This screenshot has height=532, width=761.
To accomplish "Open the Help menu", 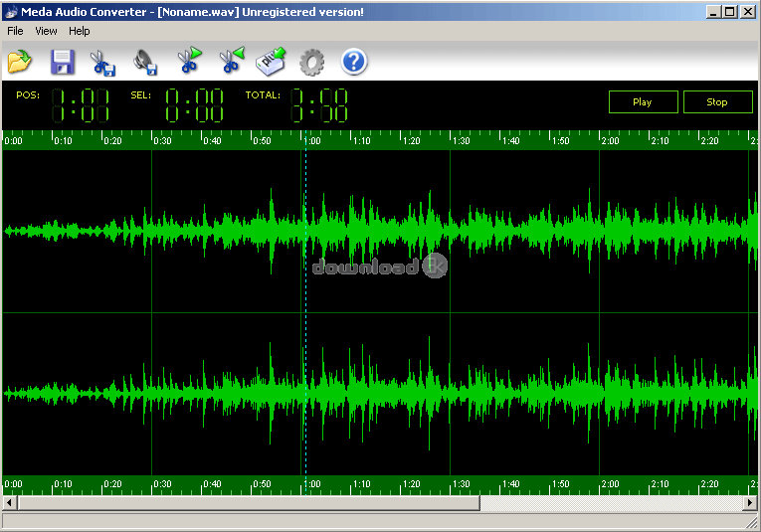I will tap(80, 31).
